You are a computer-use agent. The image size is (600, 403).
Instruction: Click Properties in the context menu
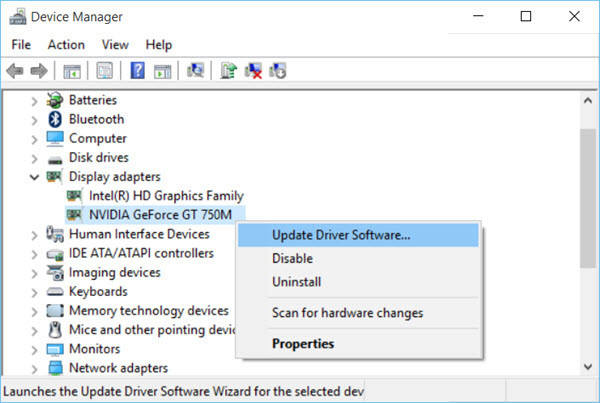click(x=303, y=344)
